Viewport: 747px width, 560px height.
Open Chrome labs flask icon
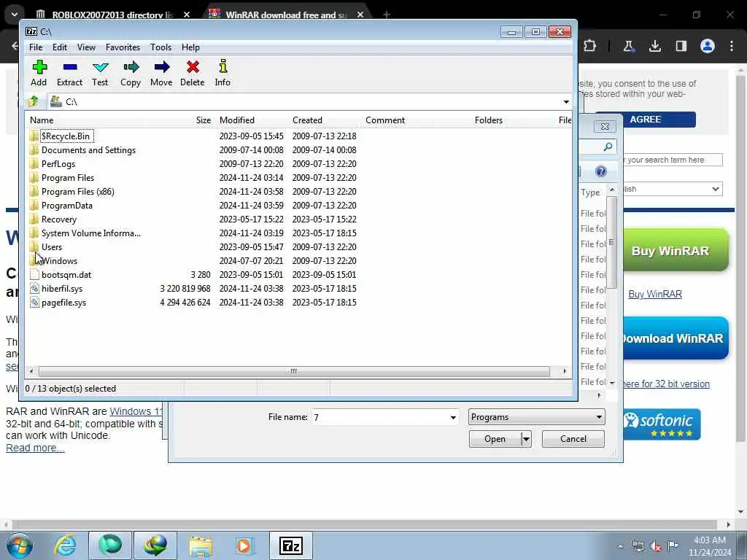(628, 46)
